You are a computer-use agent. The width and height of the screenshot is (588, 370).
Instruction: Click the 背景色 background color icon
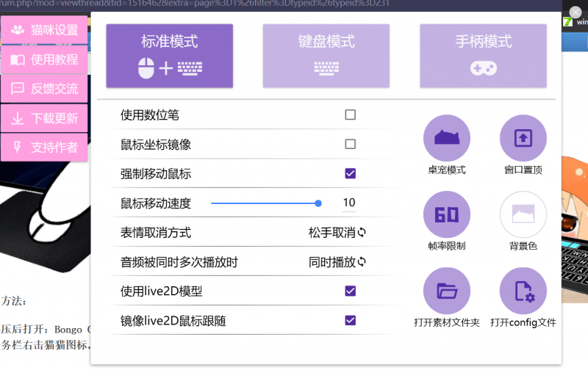523,214
